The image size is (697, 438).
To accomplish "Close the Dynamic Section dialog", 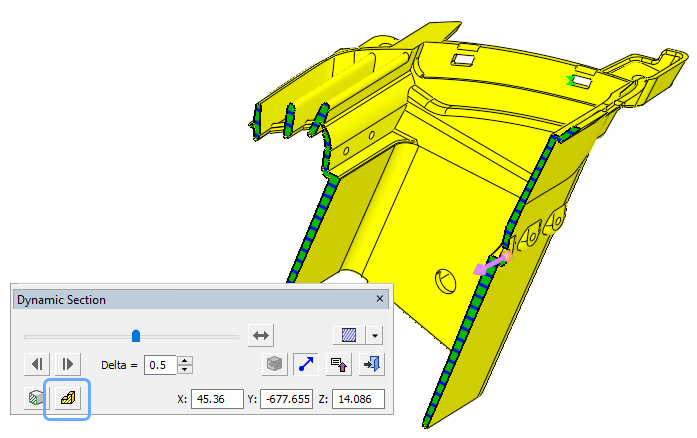I will coord(380,299).
